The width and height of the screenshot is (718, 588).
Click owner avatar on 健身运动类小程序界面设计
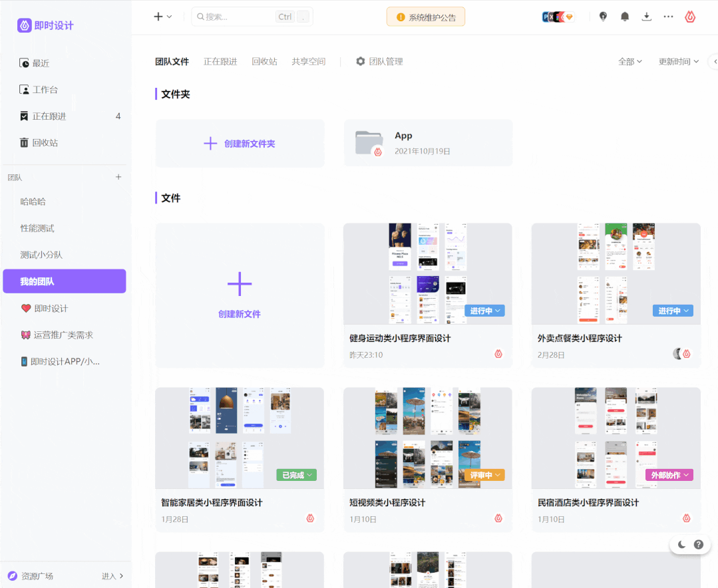[498, 354]
